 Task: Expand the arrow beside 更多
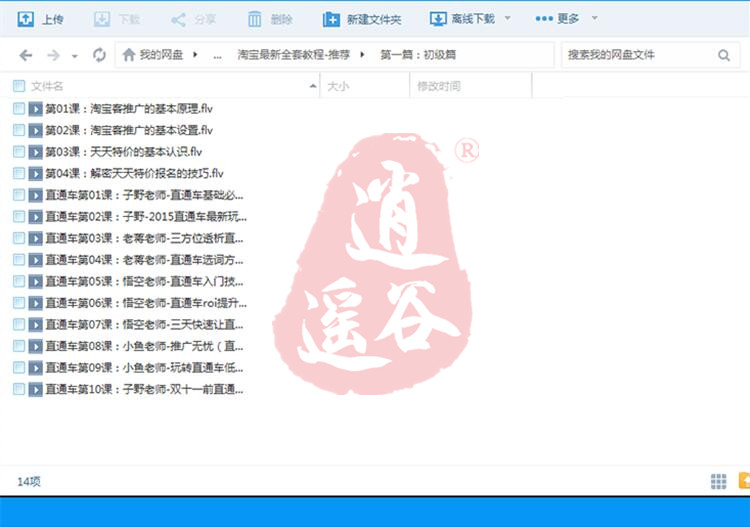[x=595, y=18]
